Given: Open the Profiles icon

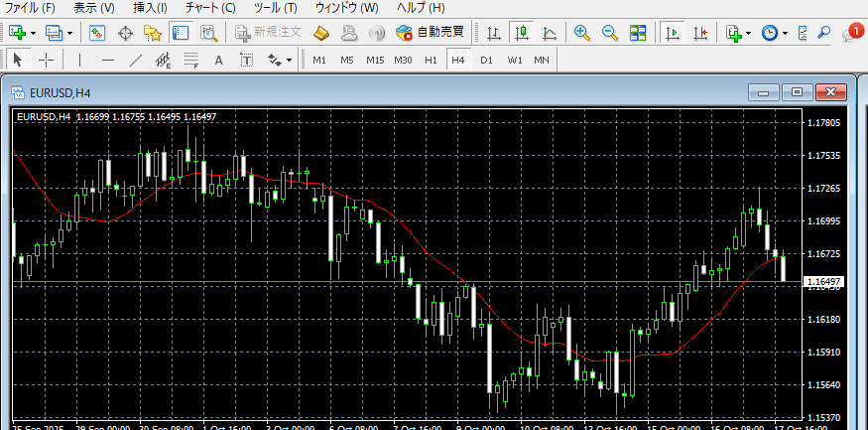Looking at the screenshot, I should (x=55, y=33).
